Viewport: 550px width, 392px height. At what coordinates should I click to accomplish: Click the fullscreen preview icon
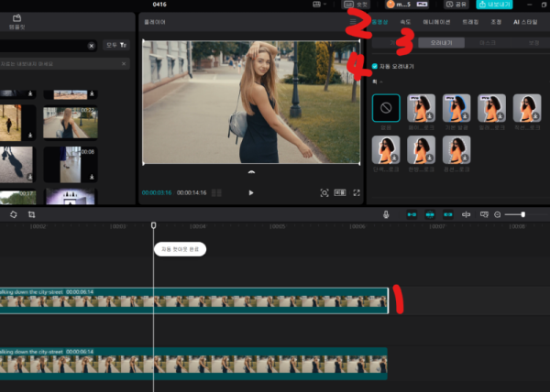[357, 193]
